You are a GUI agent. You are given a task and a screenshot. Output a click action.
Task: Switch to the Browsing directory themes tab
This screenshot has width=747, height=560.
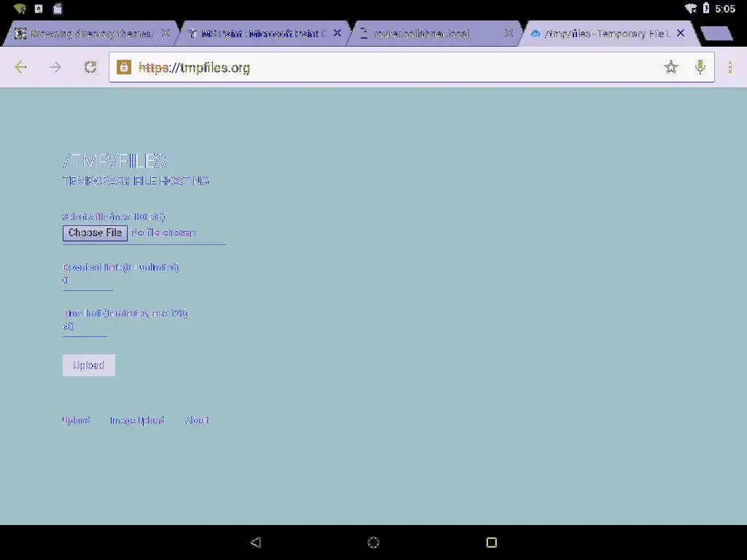[x=90, y=34]
